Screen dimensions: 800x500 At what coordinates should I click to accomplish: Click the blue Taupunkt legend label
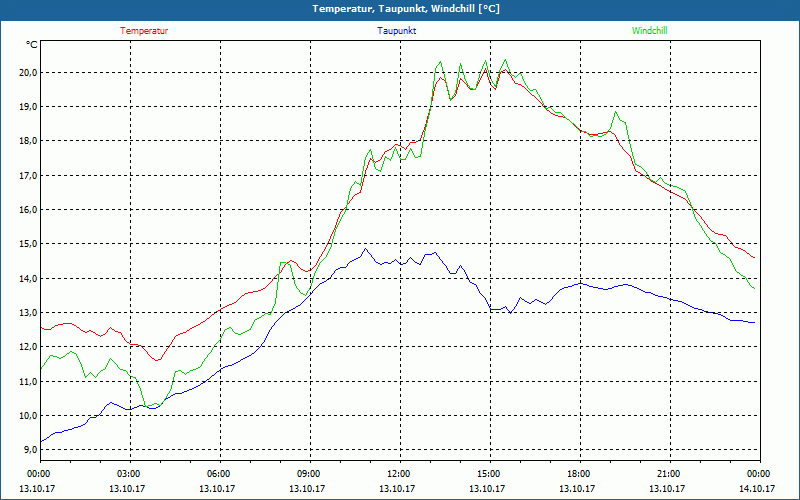pyautogui.click(x=397, y=31)
